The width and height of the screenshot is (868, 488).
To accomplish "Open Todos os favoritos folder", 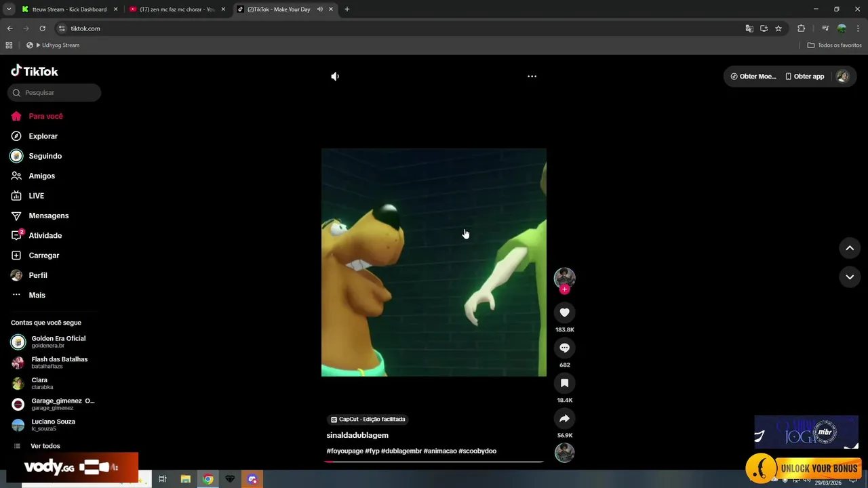I will pos(834,45).
